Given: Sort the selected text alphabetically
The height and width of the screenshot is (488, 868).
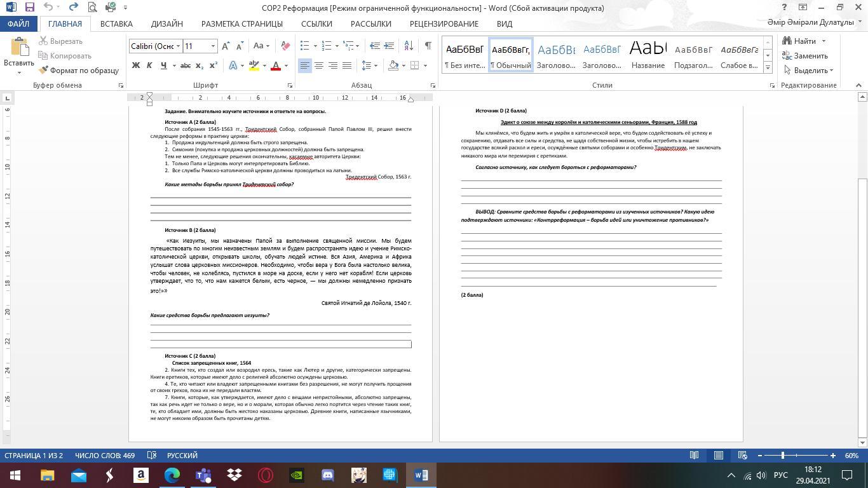Looking at the screenshot, I should pos(409,46).
